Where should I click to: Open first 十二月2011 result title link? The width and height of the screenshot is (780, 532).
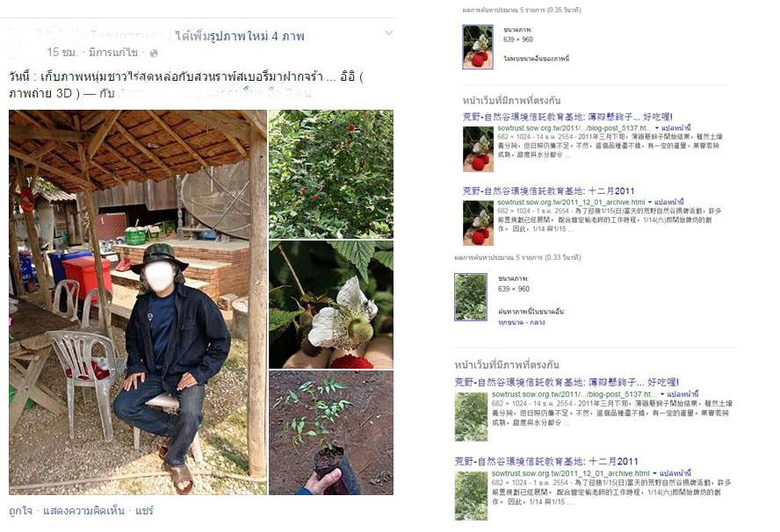pyautogui.click(x=549, y=191)
